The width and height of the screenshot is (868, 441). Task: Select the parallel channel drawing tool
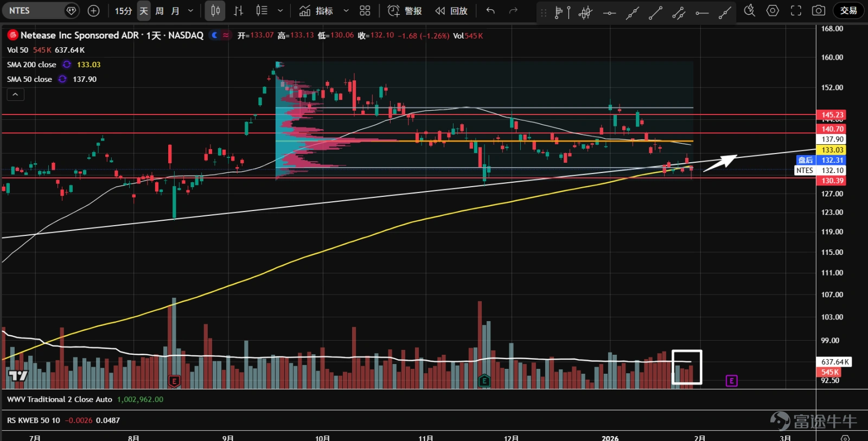tap(679, 12)
